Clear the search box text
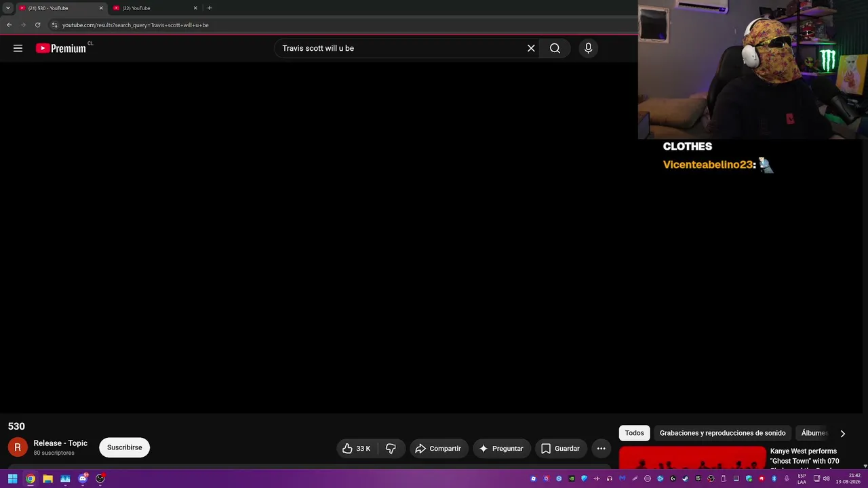The width and height of the screenshot is (868, 488). click(531, 48)
